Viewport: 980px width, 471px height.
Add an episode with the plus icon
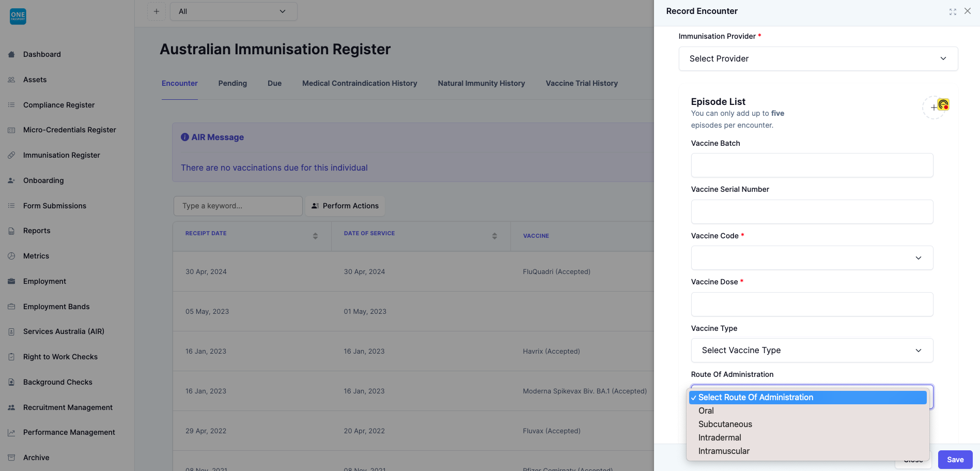pos(934,108)
